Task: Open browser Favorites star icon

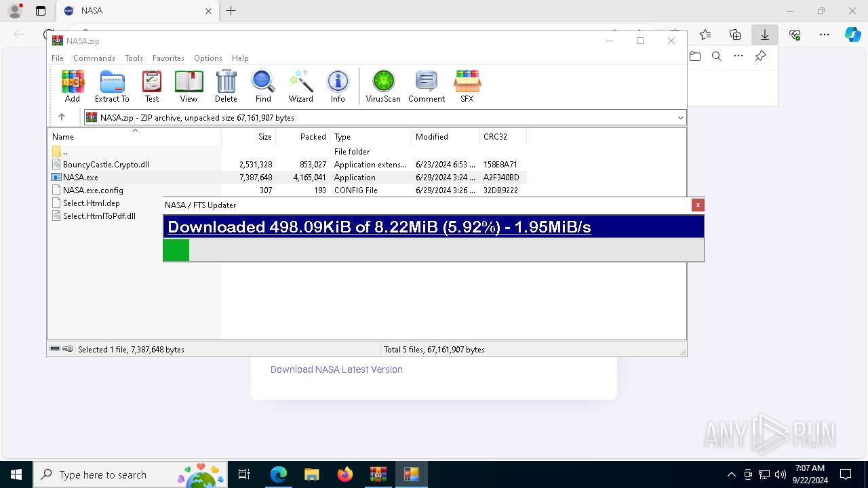Action: [x=705, y=35]
